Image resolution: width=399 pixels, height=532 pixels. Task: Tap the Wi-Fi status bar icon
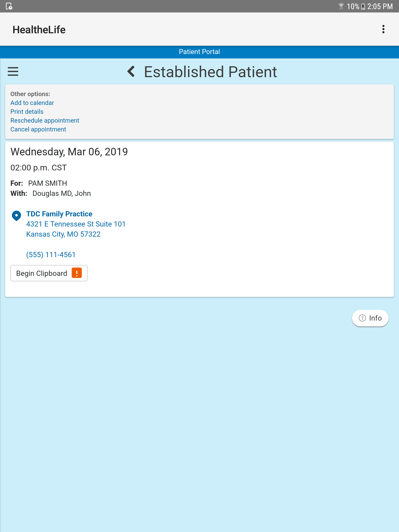pyautogui.click(x=341, y=6)
